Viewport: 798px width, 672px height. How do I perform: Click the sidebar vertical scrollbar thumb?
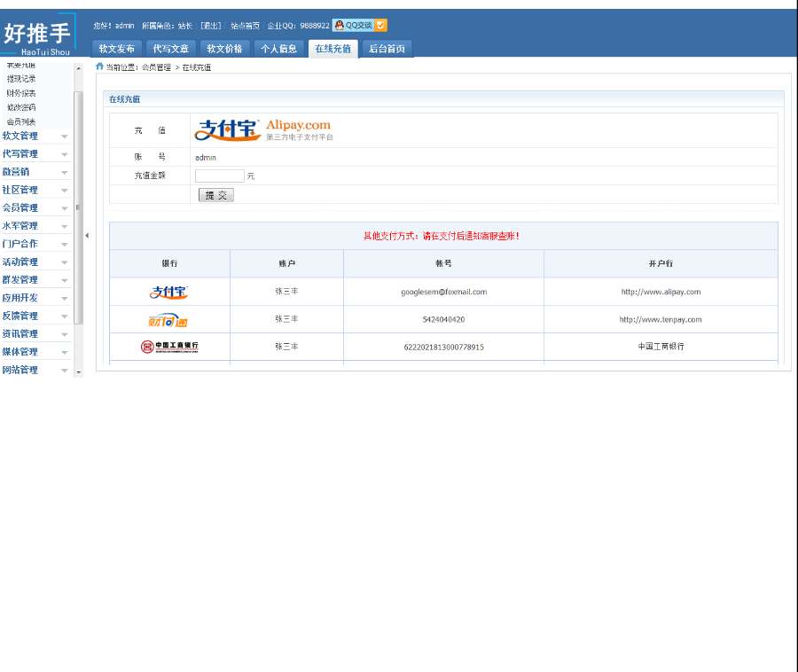coord(78,207)
